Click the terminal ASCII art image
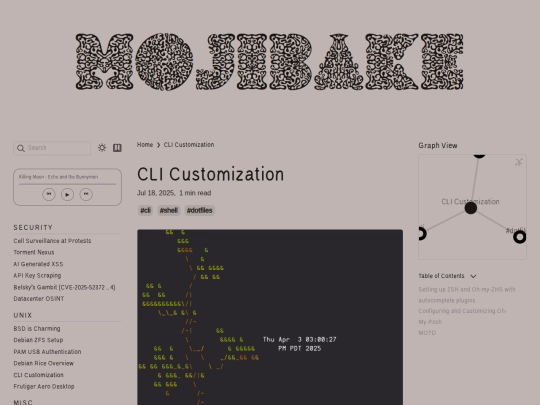This screenshot has width=540, height=405. pos(270,317)
